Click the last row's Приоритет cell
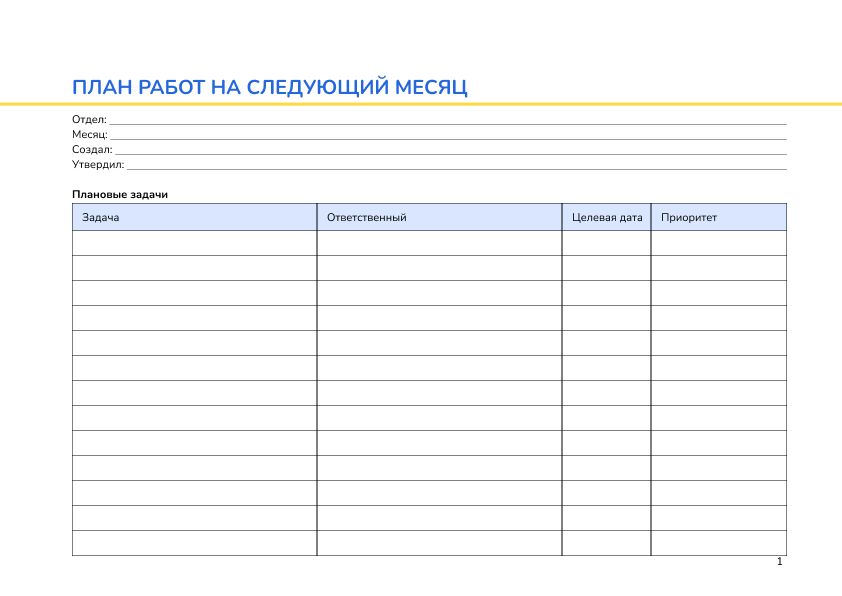This screenshot has width=842, height=596. coord(718,543)
